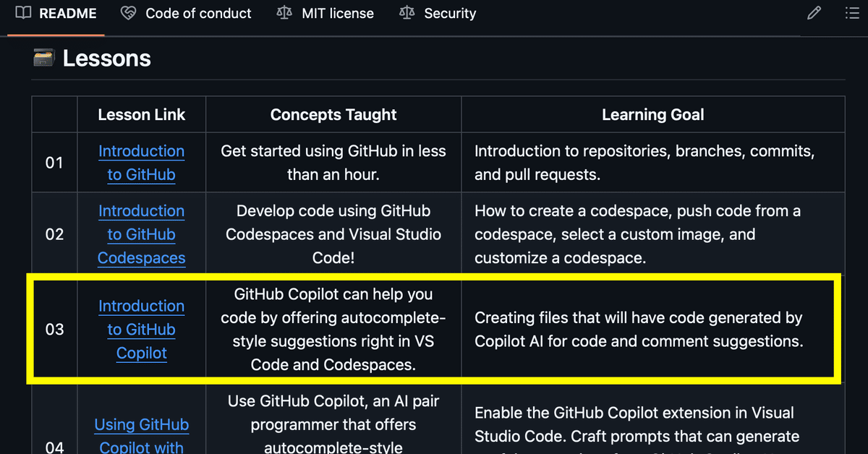Click the Lesson Link column header
Screen dimensions: 868x454
[x=142, y=114]
